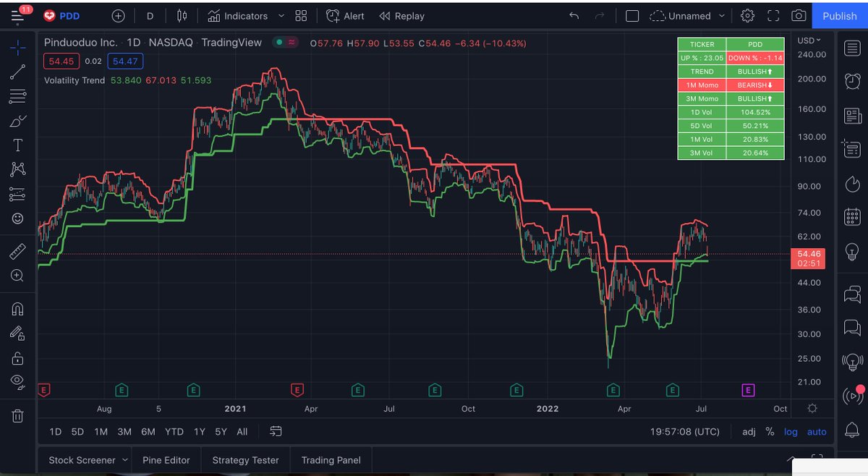
Task: Select the All date range
Action: pos(242,432)
